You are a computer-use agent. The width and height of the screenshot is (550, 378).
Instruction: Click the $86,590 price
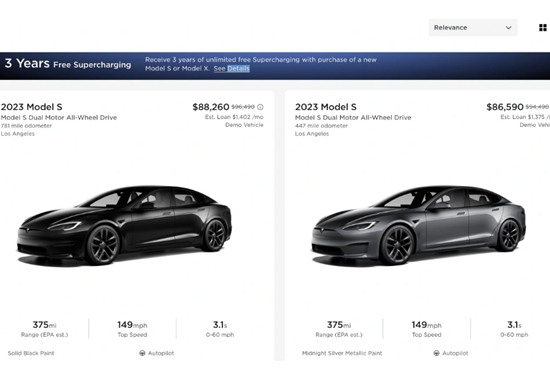pyautogui.click(x=505, y=107)
